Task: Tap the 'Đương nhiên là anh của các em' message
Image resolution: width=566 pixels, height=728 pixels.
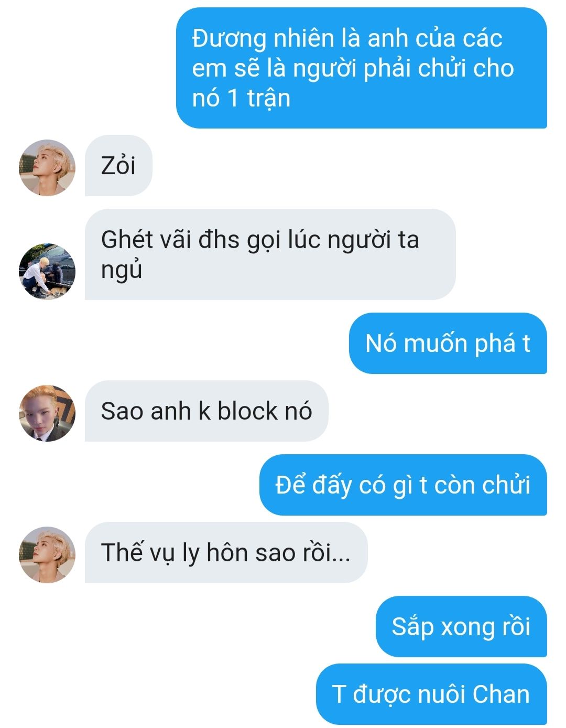Action: tap(362, 68)
